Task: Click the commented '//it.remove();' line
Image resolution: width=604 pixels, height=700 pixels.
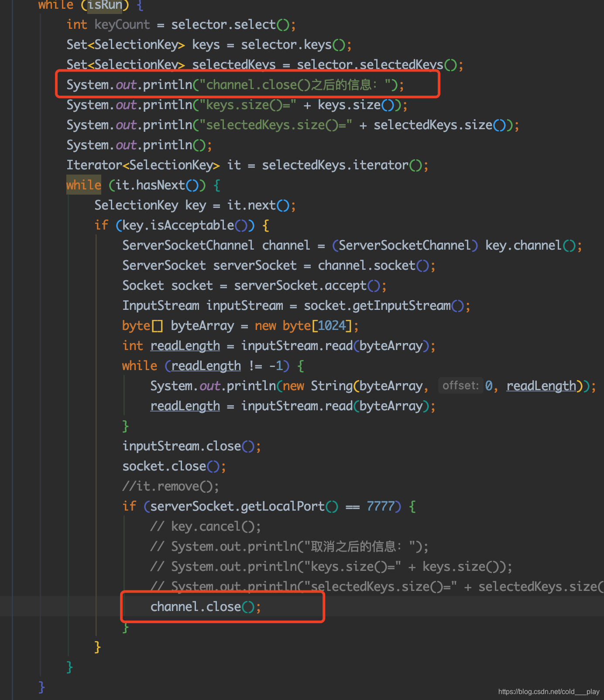Action: [x=171, y=487]
